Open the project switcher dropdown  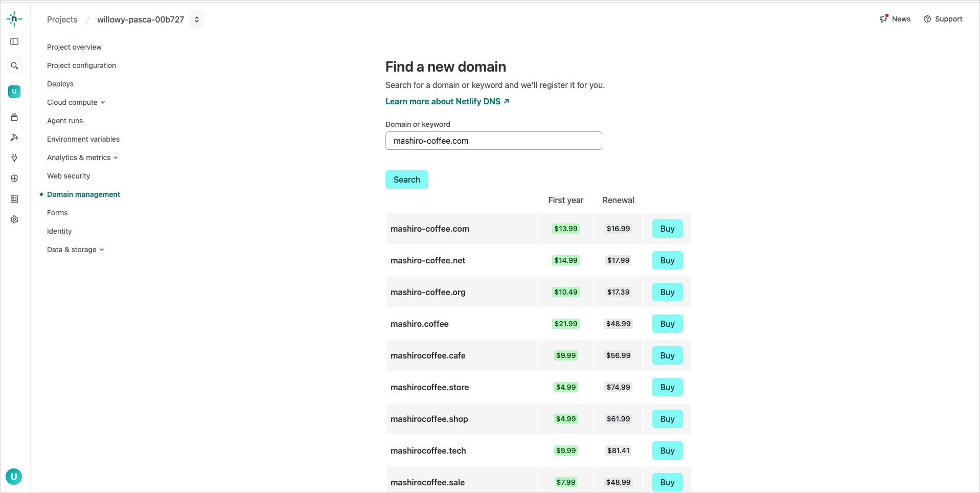pyautogui.click(x=197, y=19)
